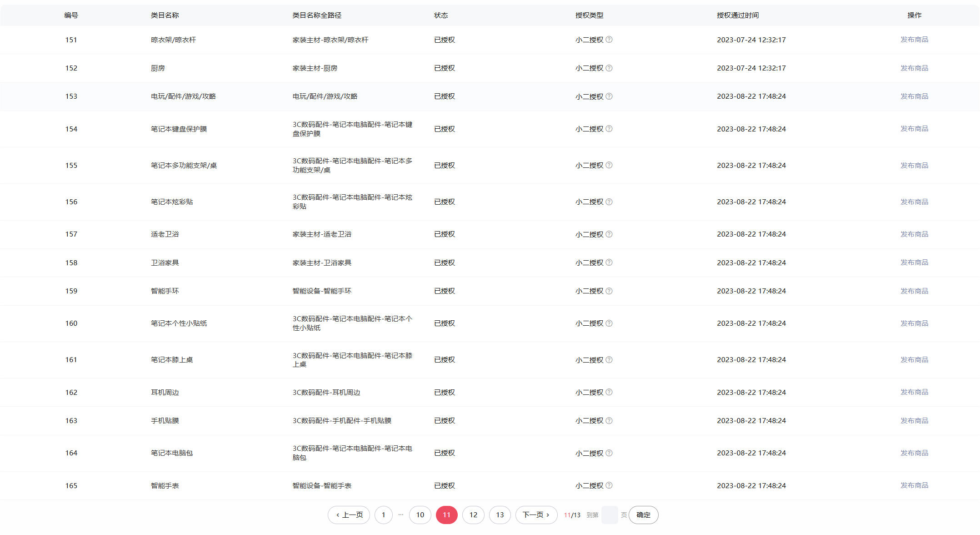Click help icon beside 小二授权 in row 153
Image resolution: width=980 pixels, height=535 pixels.
tap(609, 96)
